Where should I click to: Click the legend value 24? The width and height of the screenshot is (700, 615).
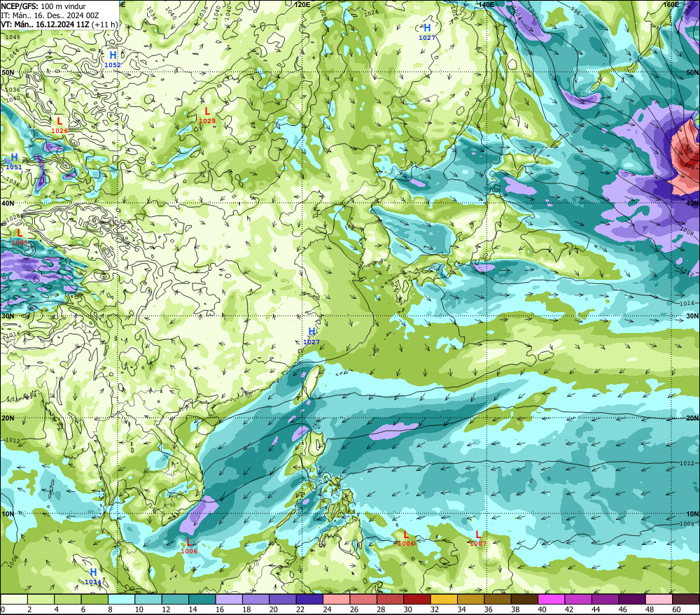click(327, 609)
